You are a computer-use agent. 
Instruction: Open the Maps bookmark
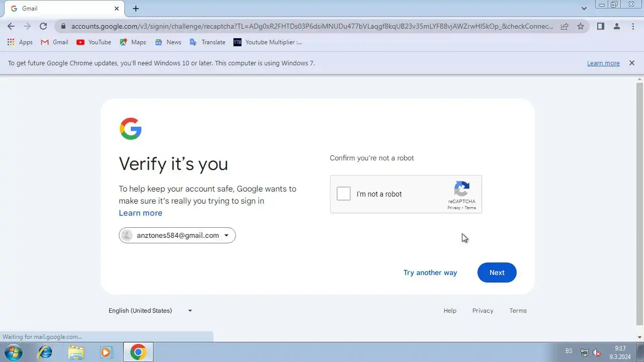133,42
